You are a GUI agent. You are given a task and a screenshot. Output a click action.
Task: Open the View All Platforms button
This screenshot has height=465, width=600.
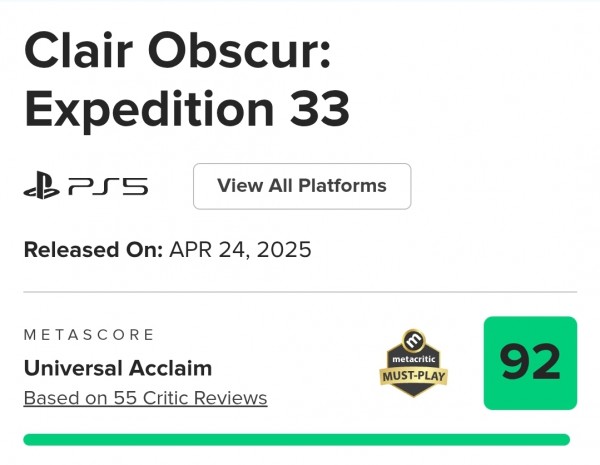point(302,186)
